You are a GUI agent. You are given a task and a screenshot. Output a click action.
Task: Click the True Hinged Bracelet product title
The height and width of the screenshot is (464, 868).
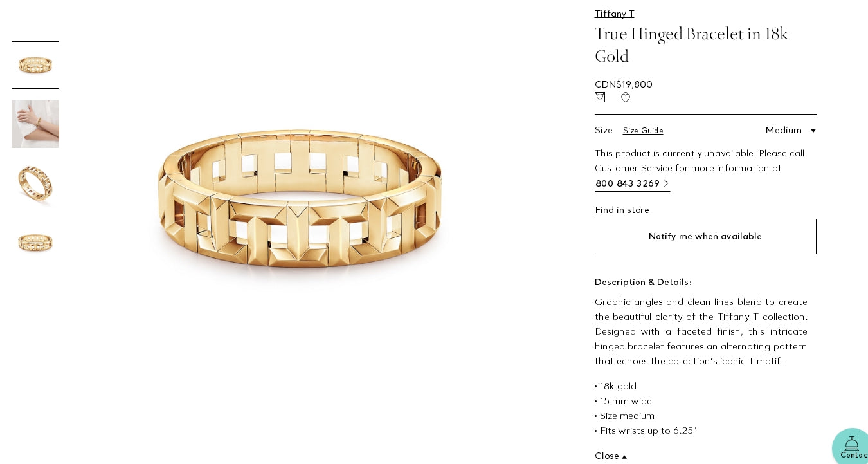coord(691,45)
